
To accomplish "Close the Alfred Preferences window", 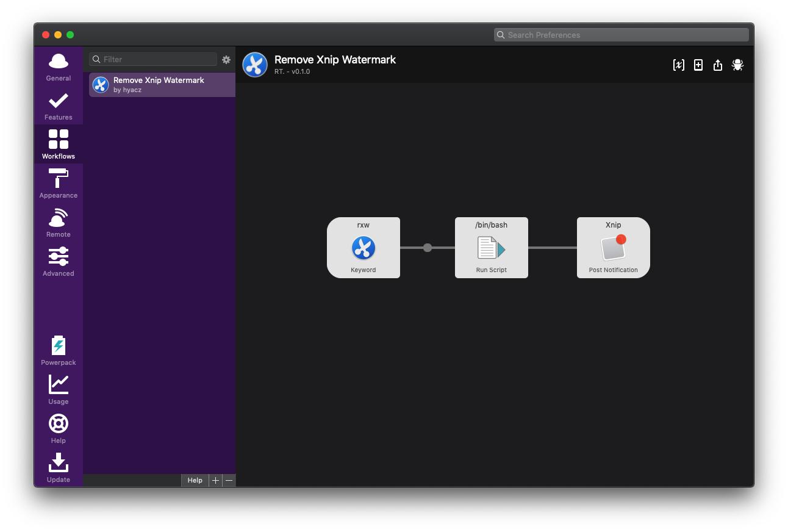I will pos(46,35).
